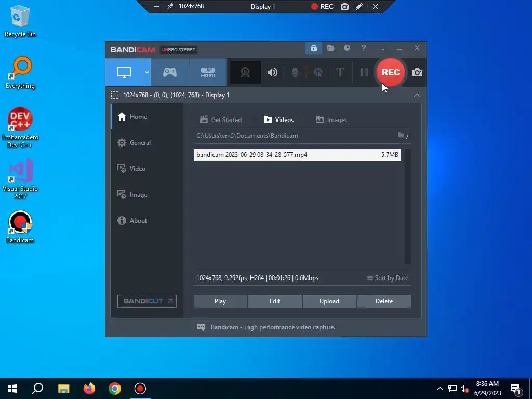Click the output path C:\Users\vm5\Documents\Bandicam
The image size is (532, 399).
(x=247, y=136)
